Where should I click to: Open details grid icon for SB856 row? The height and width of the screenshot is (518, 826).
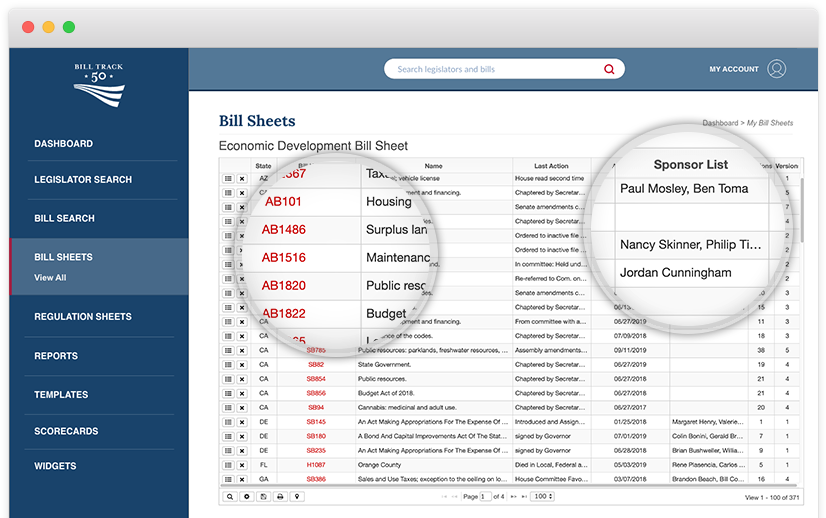click(x=228, y=393)
